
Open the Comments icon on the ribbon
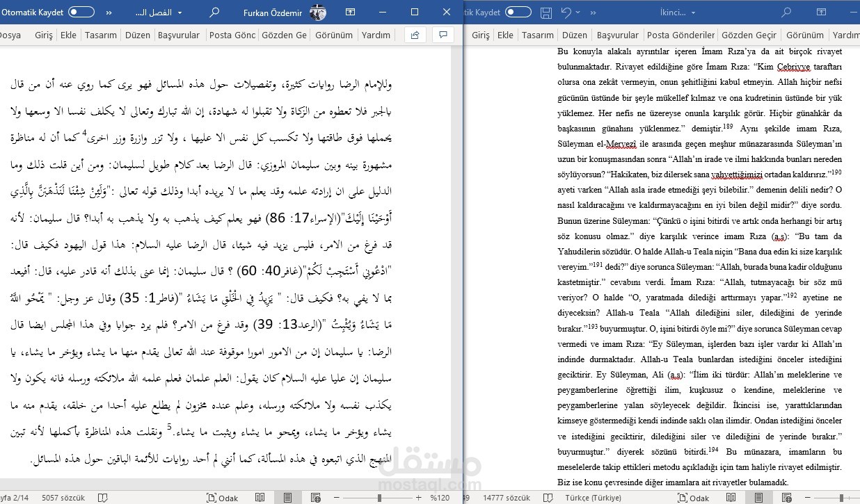443,35
